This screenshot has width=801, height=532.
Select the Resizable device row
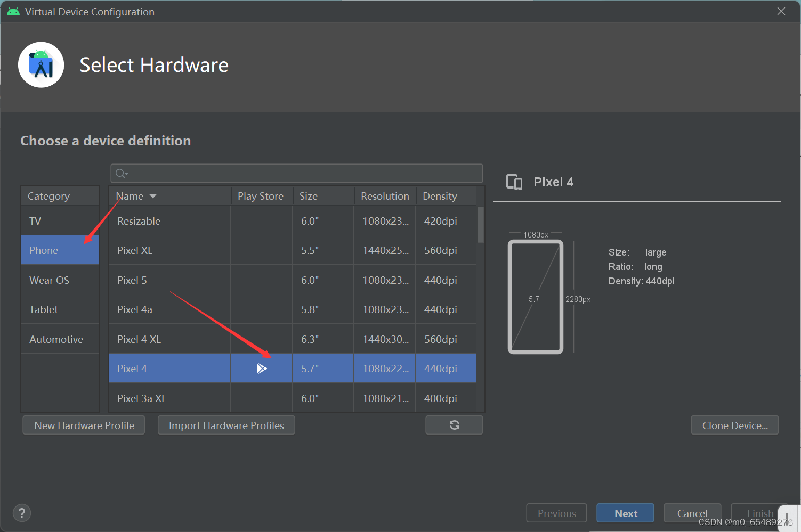pyautogui.click(x=292, y=221)
